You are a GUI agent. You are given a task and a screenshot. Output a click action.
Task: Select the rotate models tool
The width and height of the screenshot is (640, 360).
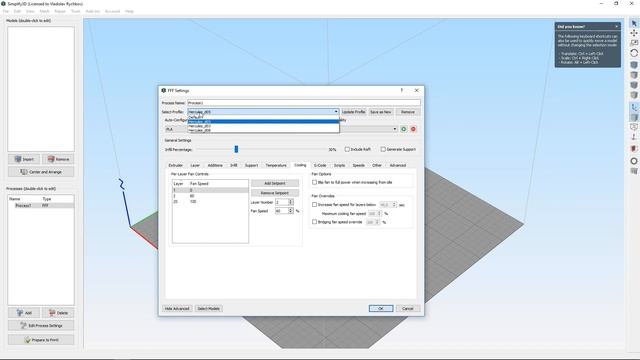point(634,53)
